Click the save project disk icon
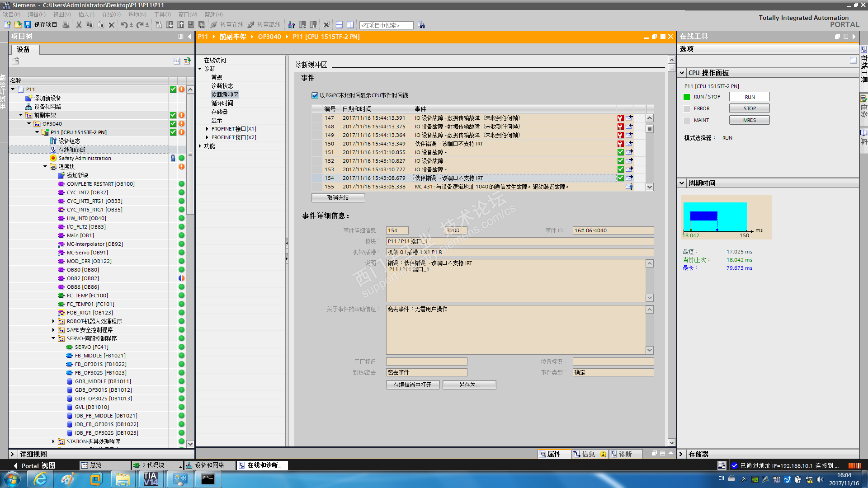The image size is (868, 488). click(x=28, y=25)
